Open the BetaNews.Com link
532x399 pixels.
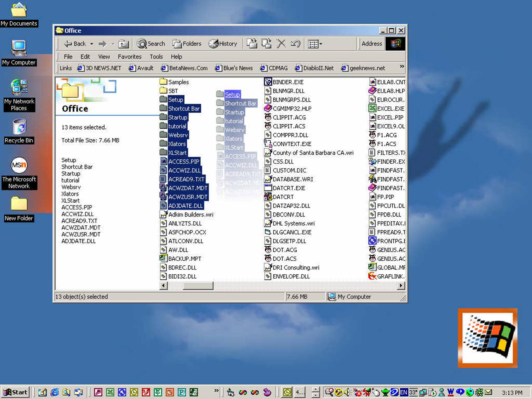(x=184, y=68)
